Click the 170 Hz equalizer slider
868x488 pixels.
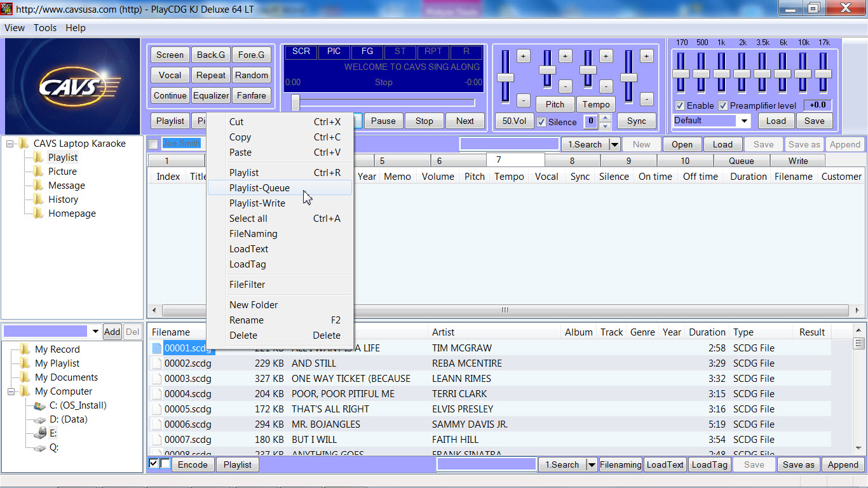point(681,74)
